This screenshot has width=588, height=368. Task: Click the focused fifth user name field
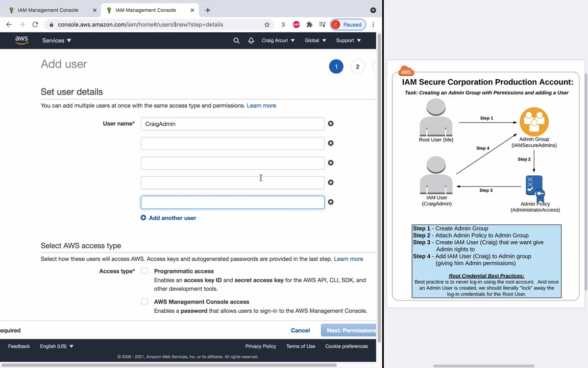tap(233, 202)
